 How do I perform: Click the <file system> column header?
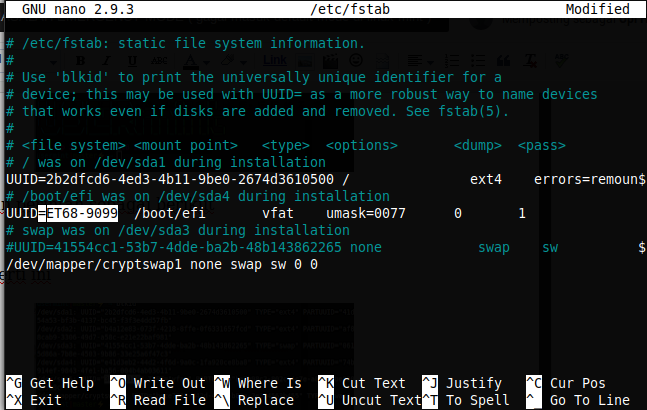click(74, 145)
